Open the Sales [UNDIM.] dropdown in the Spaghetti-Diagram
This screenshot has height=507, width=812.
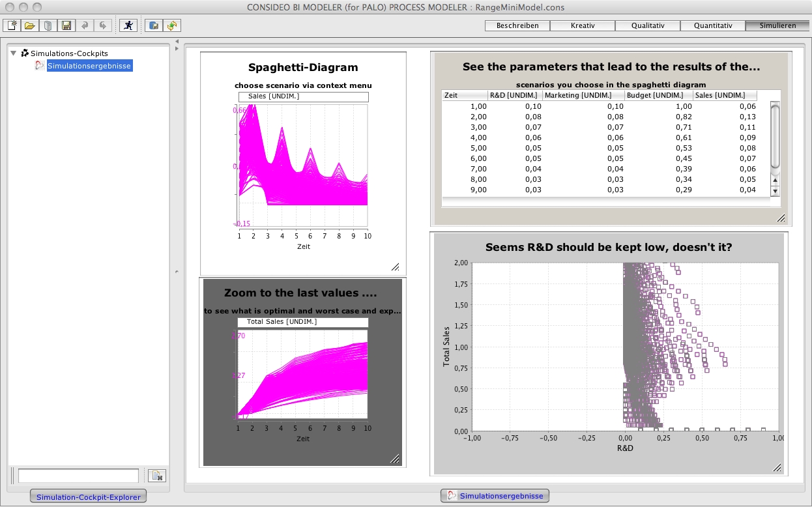(303, 96)
